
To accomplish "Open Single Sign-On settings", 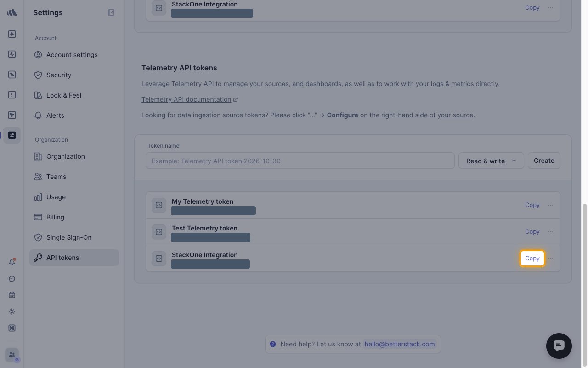I will [74, 237].
